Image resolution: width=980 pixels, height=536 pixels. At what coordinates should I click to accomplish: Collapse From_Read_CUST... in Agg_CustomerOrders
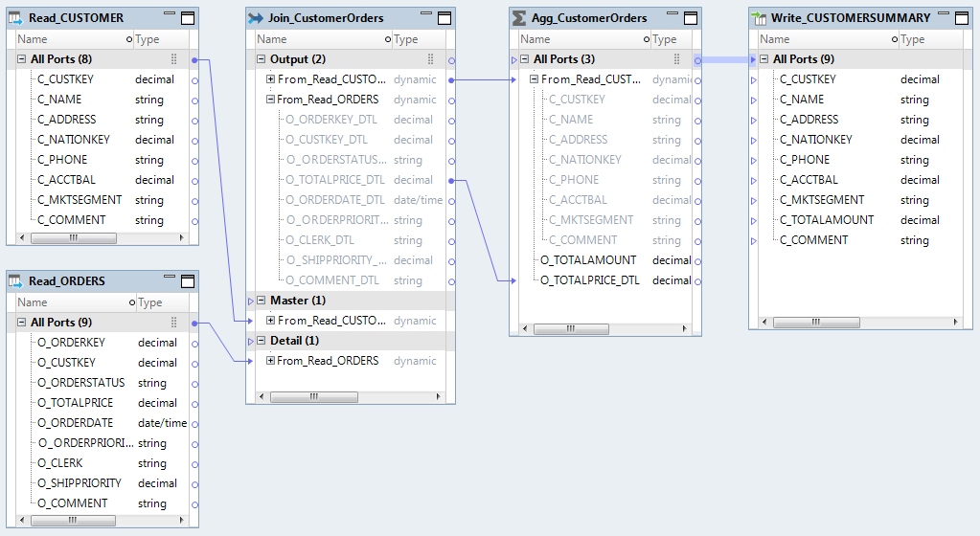(534, 79)
